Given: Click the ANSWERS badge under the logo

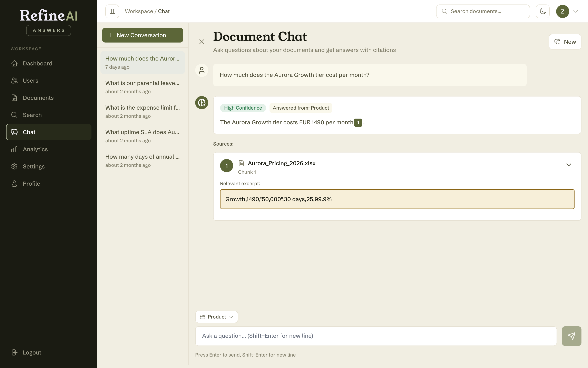Looking at the screenshot, I should tap(49, 30).
